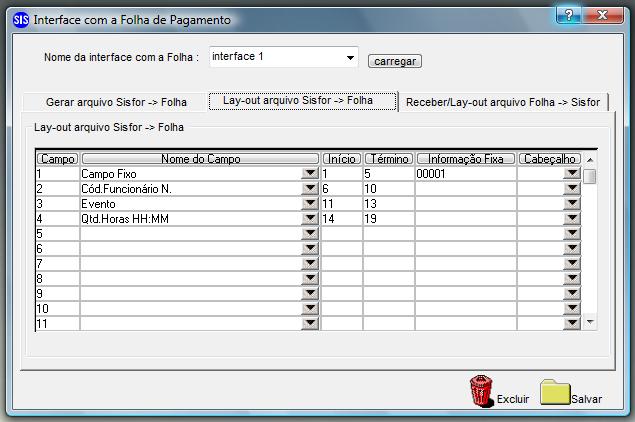This screenshot has width=635, height=422.
Task: Click the carregar button
Action: pos(395,61)
